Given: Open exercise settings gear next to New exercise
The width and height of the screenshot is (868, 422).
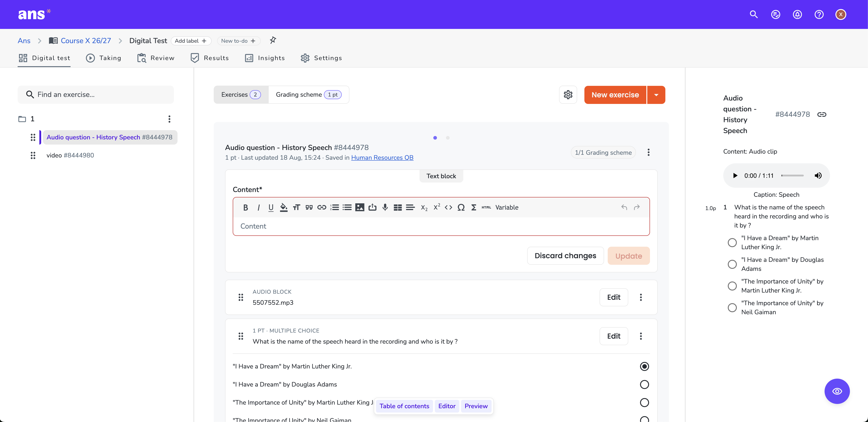Looking at the screenshot, I should [x=568, y=95].
